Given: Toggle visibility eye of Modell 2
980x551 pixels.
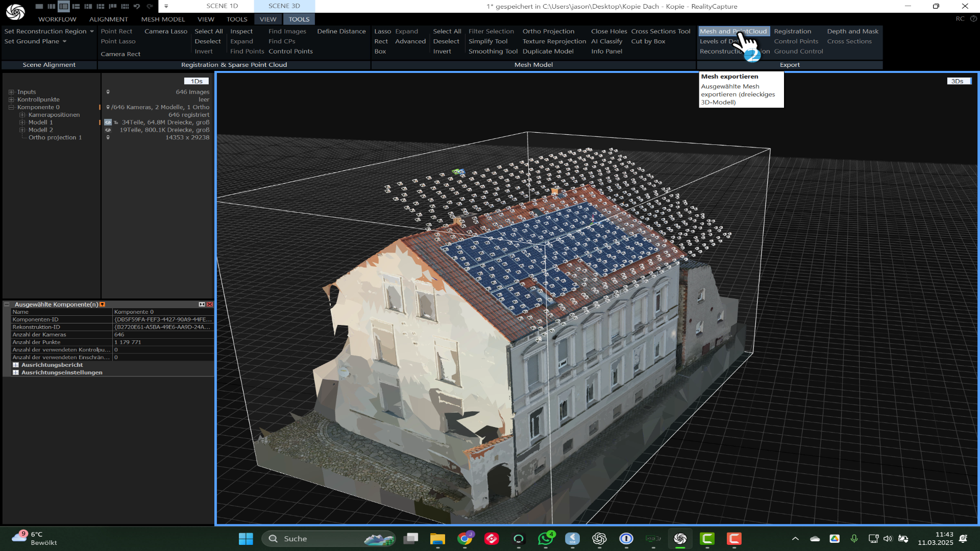Looking at the screenshot, I should point(108,130).
